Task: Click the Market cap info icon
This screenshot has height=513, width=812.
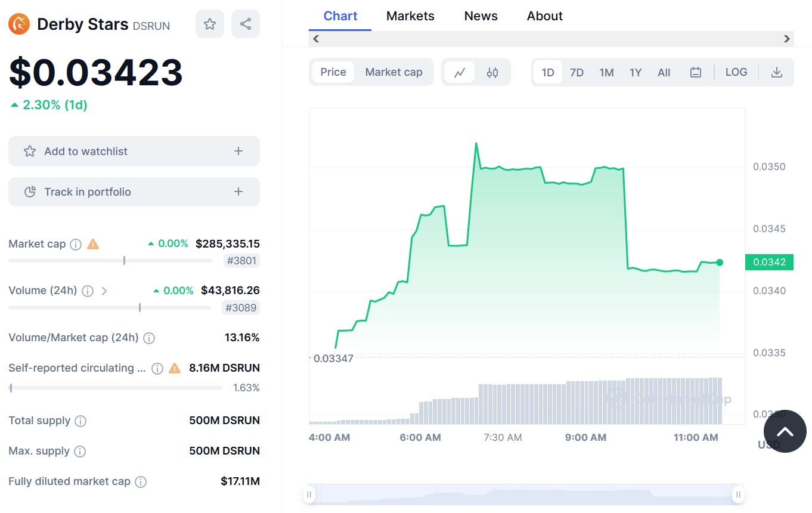Action: tap(76, 244)
